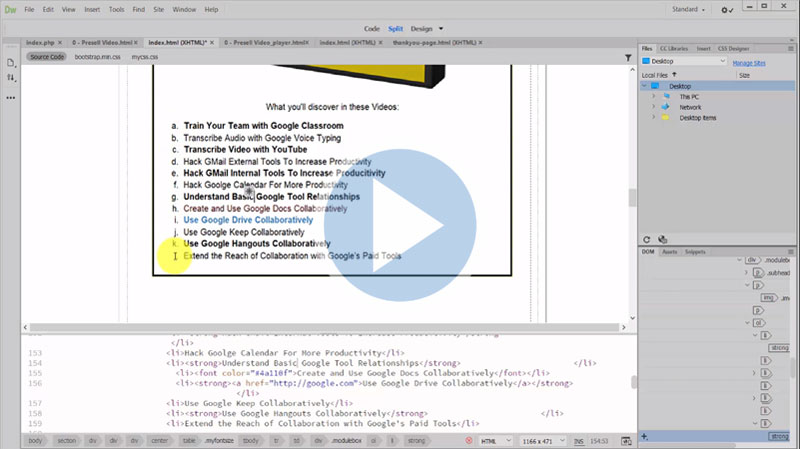Select the bootstrap.min.css related file
Screen dimensions: 800x449
click(97, 57)
